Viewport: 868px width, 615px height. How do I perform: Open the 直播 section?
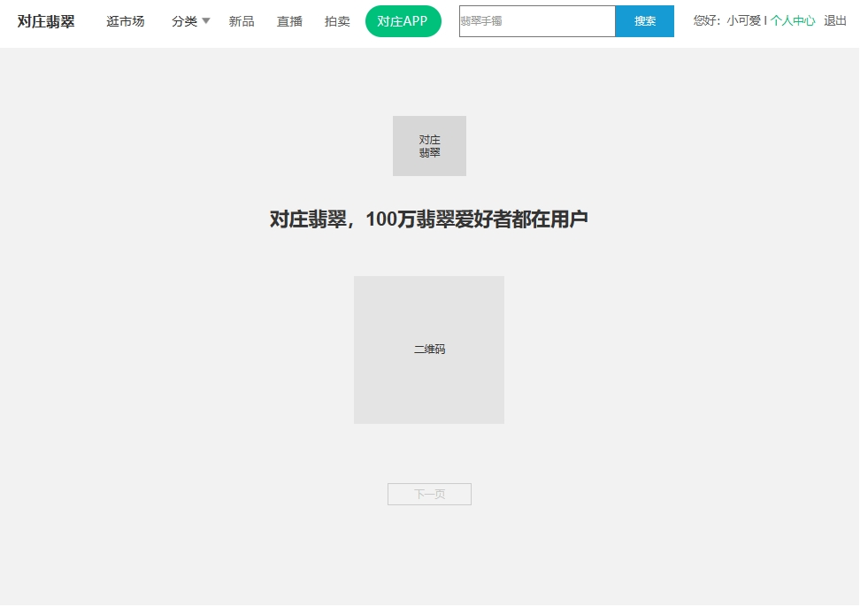289,21
